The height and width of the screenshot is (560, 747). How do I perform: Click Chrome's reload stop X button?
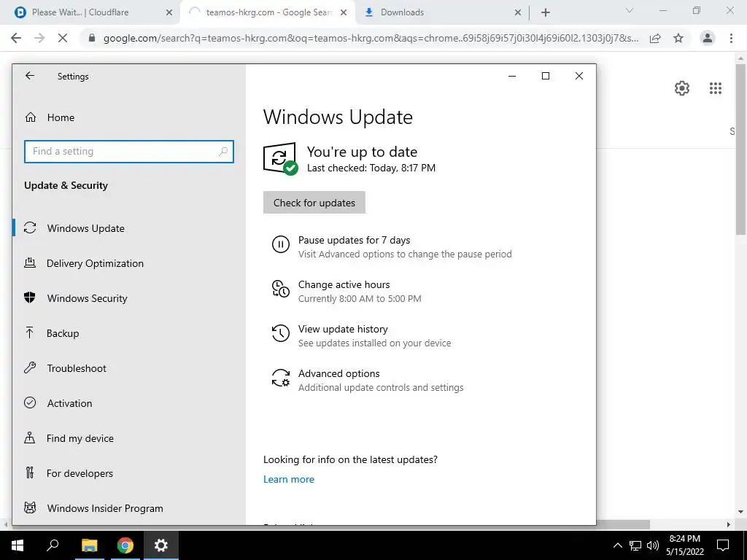click(x=63, y=38)
